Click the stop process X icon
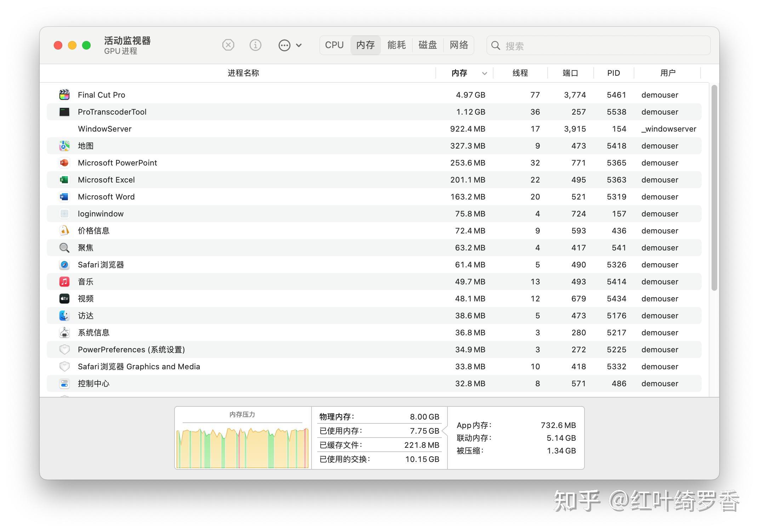This screenshot has width=759, height=532. pos(228,45)
